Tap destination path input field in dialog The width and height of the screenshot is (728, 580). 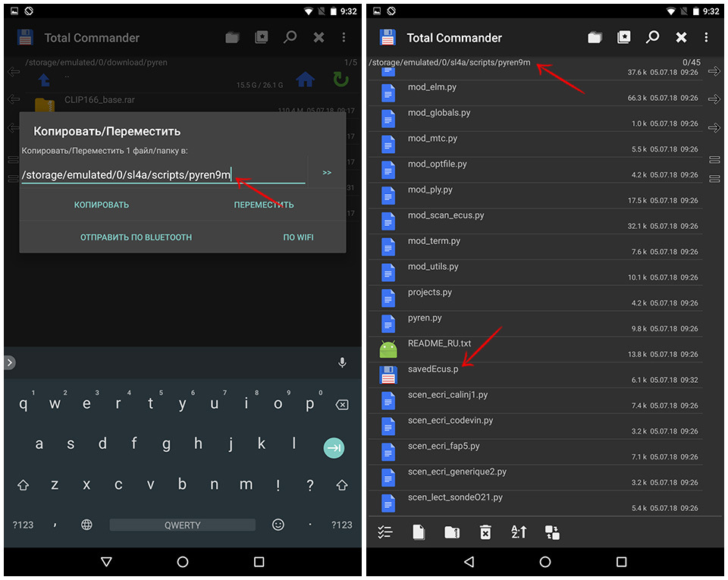(x=164, y=175)
